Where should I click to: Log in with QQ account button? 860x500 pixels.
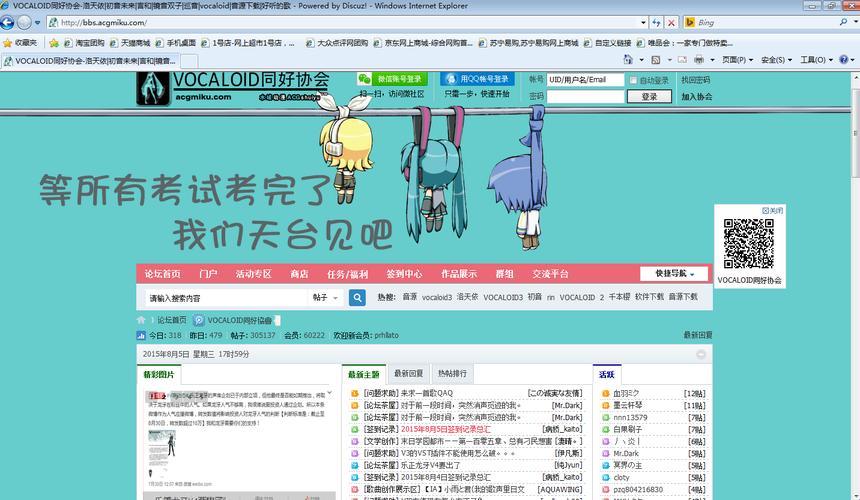[x=477, y=79]
